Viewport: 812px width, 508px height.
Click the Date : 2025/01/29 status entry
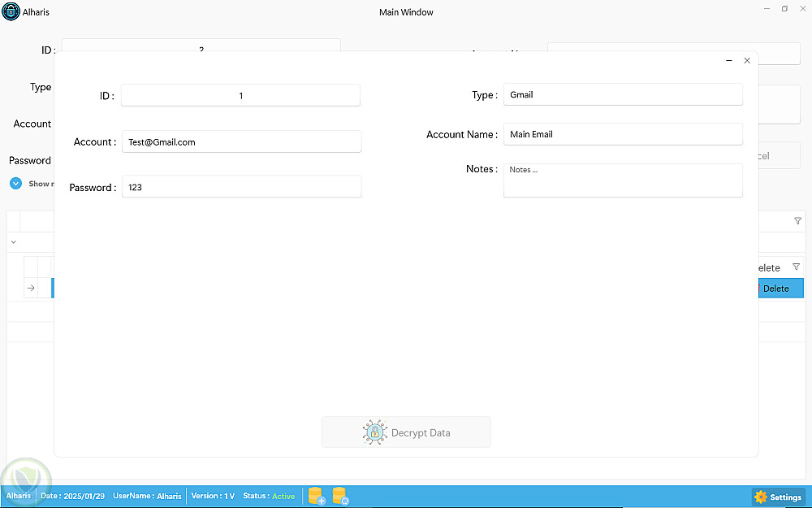pos(72,496)
